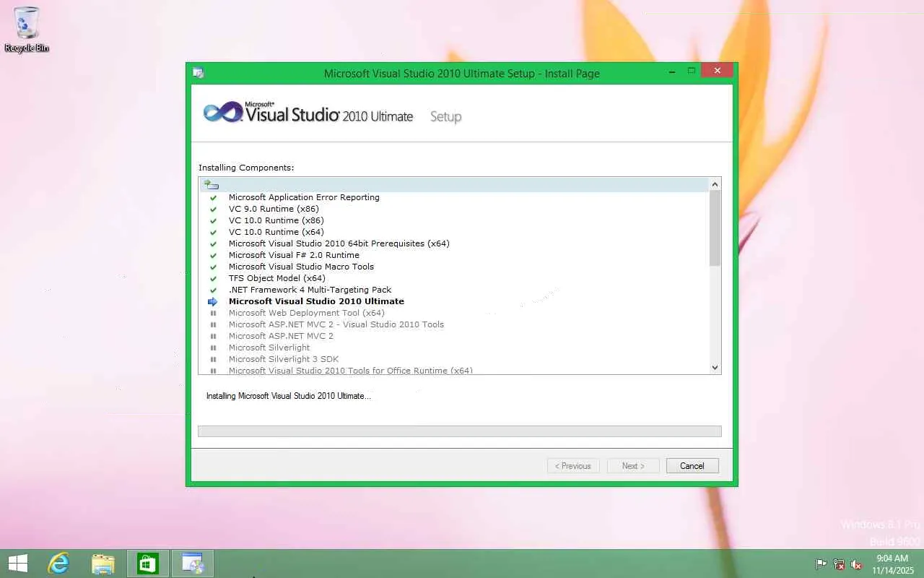Open the Recycle Bin desktop icon
Image resolution: width=924 pixels, height=578 pixels.
click(x=27, y=30)
